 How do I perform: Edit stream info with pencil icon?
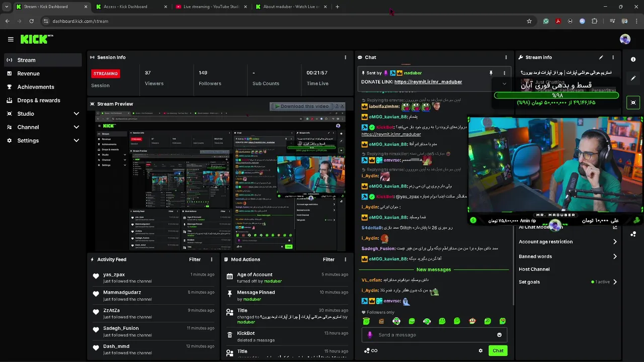[x=601, y=57]
